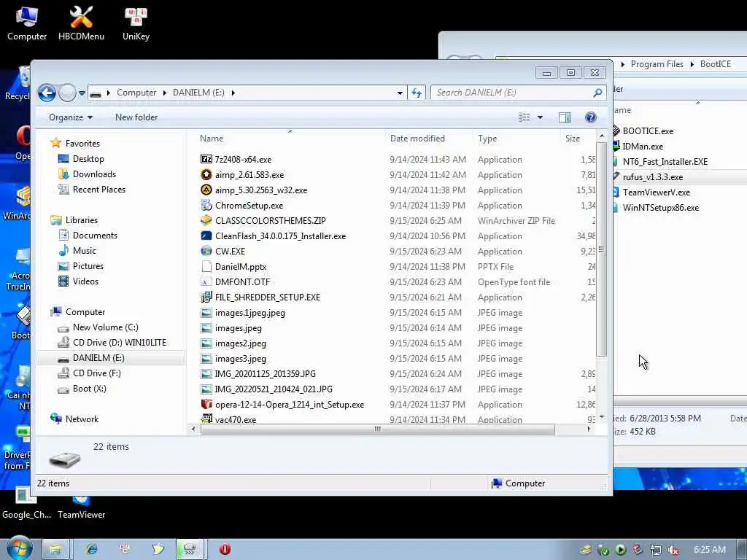The image size is (747, 560).
Task: Select BOOTICE.exe in the BootICE window
Action: tap(648, 131)
